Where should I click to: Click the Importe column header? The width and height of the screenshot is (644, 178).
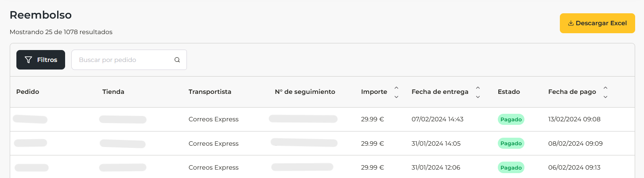pyautogui.click(x=374, y=92)
